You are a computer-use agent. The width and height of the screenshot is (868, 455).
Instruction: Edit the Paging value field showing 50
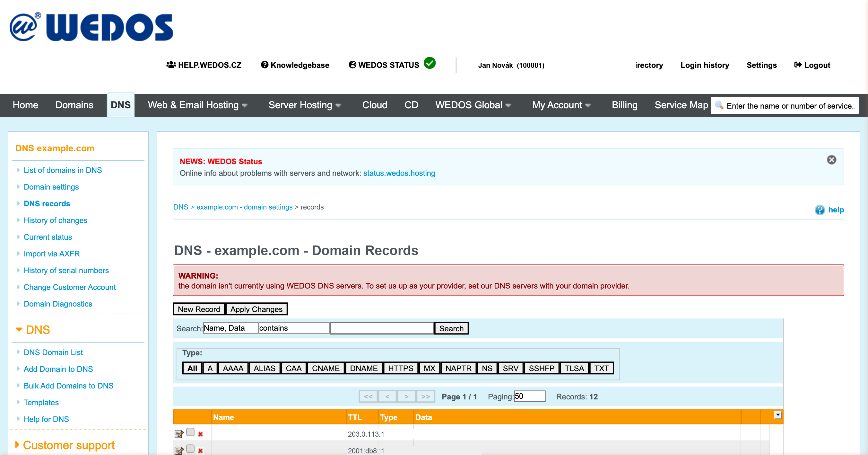pyautogui.click(x=529, y=396)
